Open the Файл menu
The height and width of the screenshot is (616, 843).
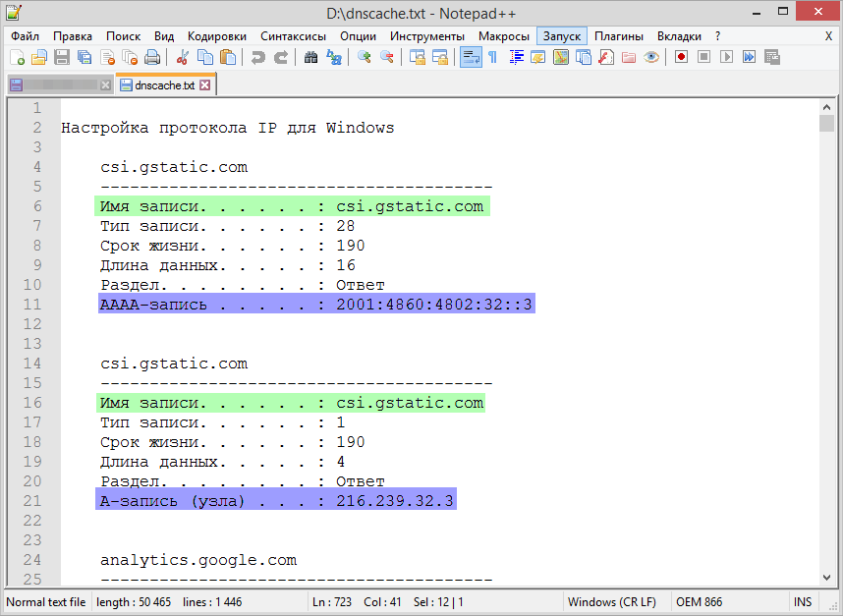pos(25,36)
